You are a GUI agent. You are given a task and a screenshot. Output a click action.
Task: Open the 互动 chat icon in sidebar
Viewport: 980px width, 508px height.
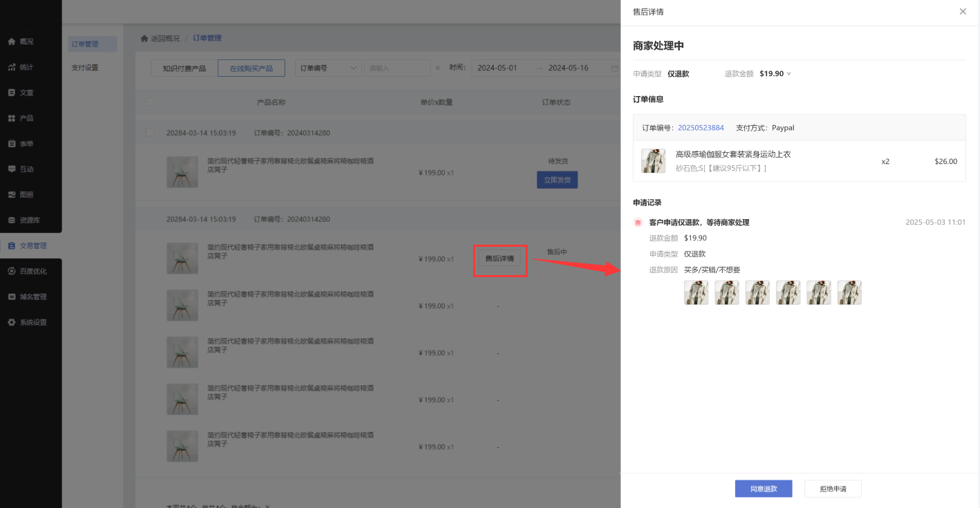[x=12, y=169]
